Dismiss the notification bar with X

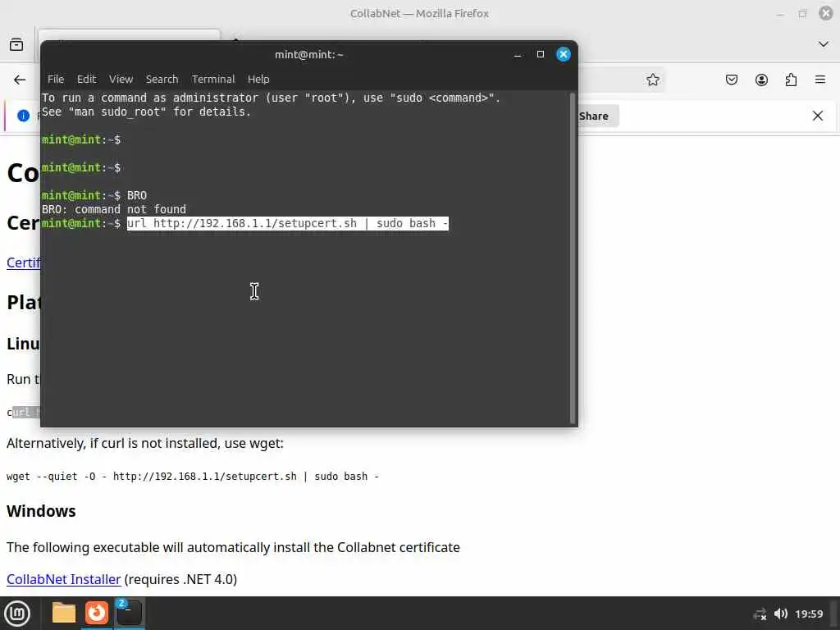[818, 116]
